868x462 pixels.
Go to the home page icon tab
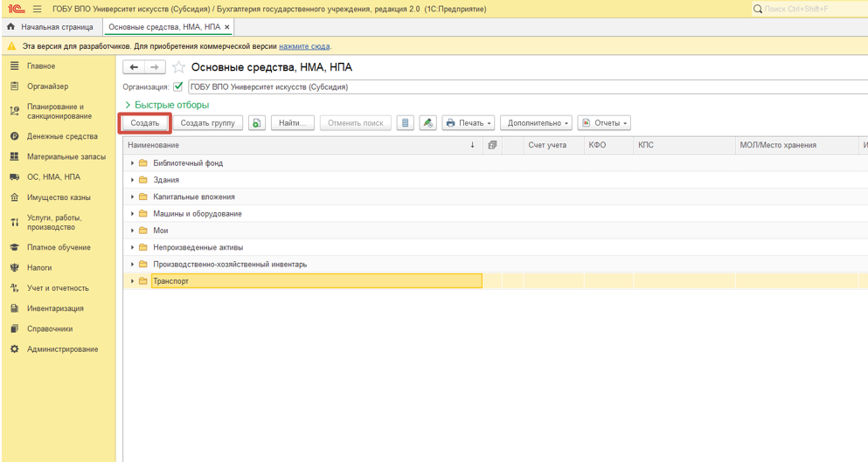tap(10, 26)
